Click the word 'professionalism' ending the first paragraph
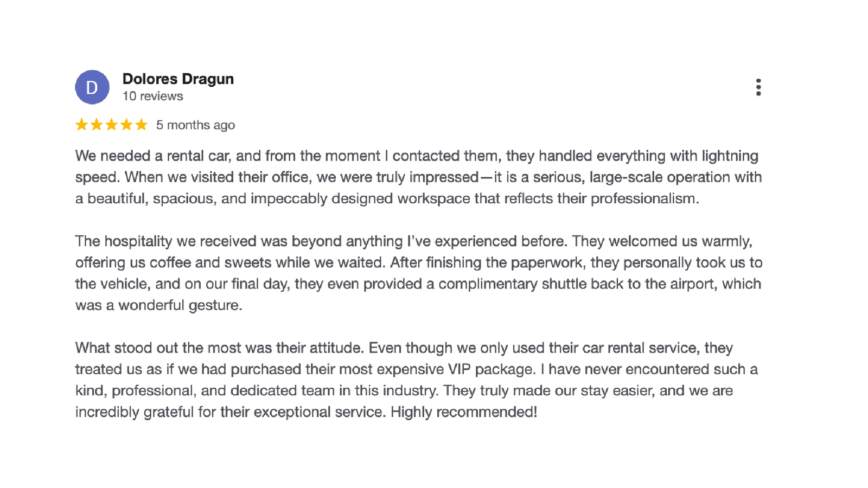The image size is (868, 488). coord(644,199)
